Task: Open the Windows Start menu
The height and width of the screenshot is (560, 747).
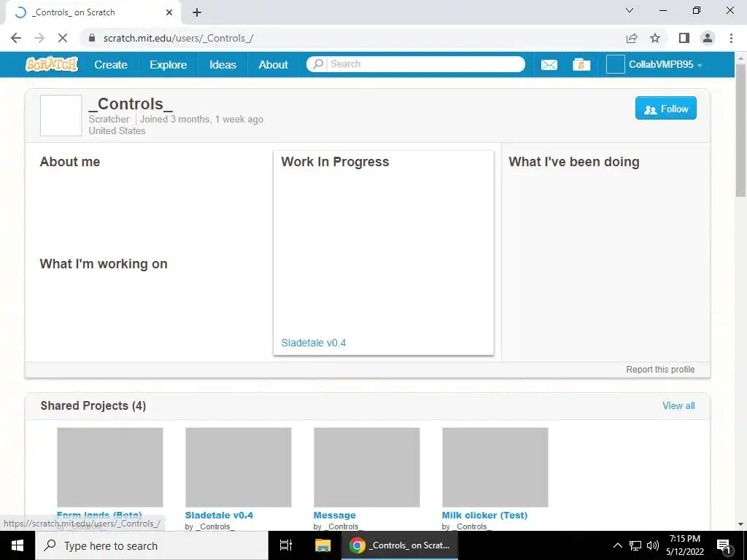Action: [x=18, y=545]
